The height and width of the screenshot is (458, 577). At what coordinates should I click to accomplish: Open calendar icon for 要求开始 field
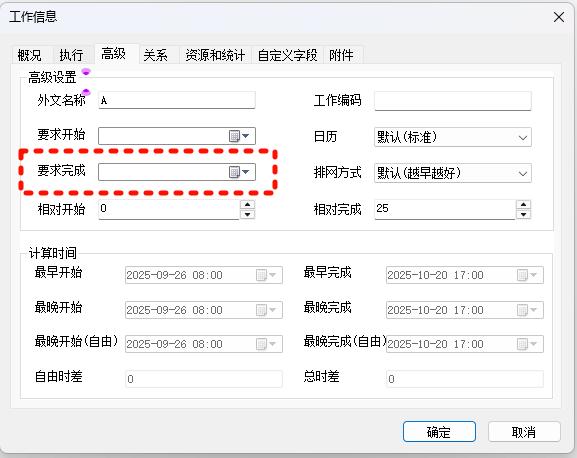pyautogui.click(x=234, y=136)
